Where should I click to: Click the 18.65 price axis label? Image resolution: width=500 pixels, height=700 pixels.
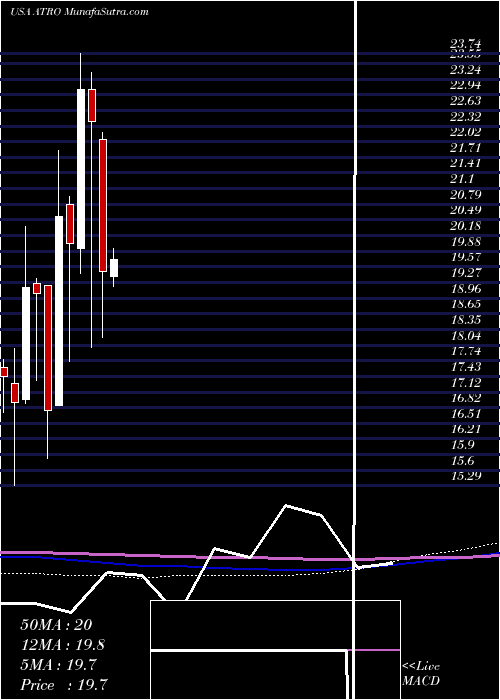tap(466, 304)
